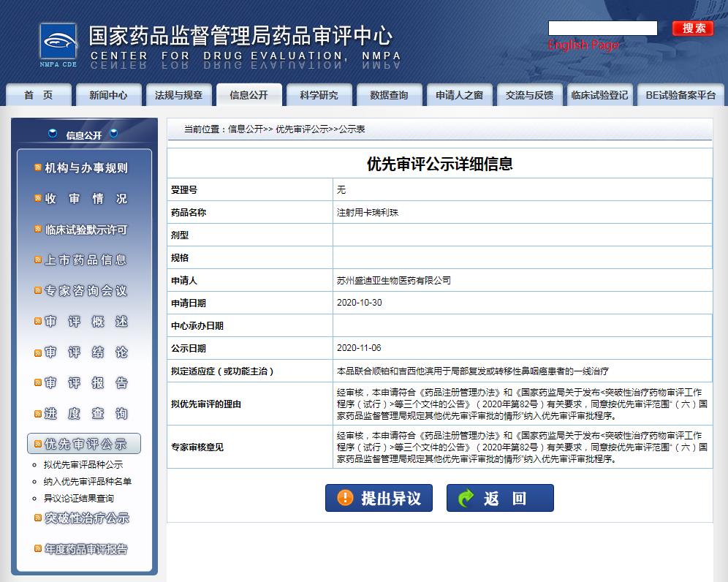This screenshot has height=582, width=728.
Task: Open 收审情况 in sidebar
Action: pyautogui.click(x=86, y=199)
